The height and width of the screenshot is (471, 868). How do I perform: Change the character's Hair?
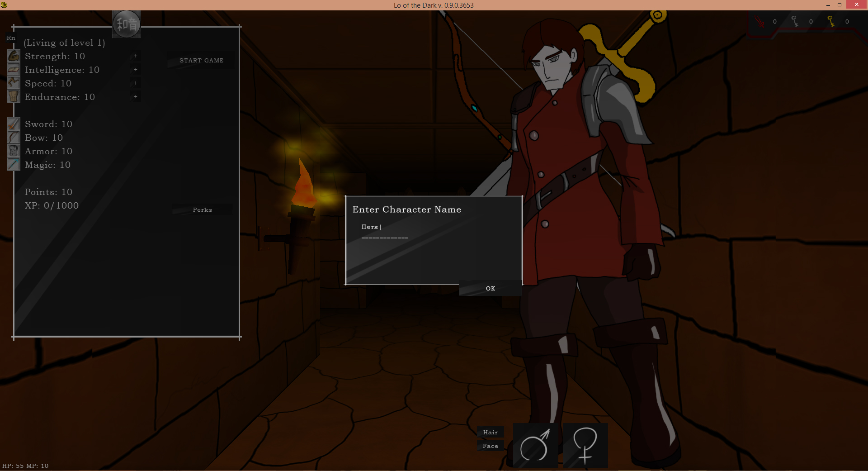(x=491, y=432)
